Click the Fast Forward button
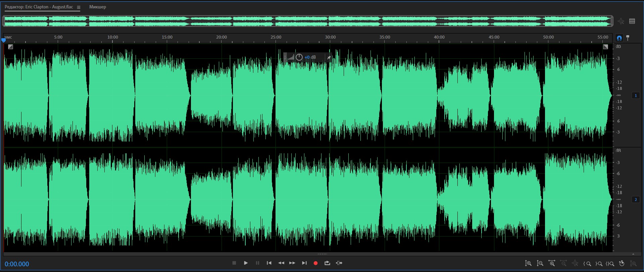This screenshot has height=272, width=644. [292, 263]
